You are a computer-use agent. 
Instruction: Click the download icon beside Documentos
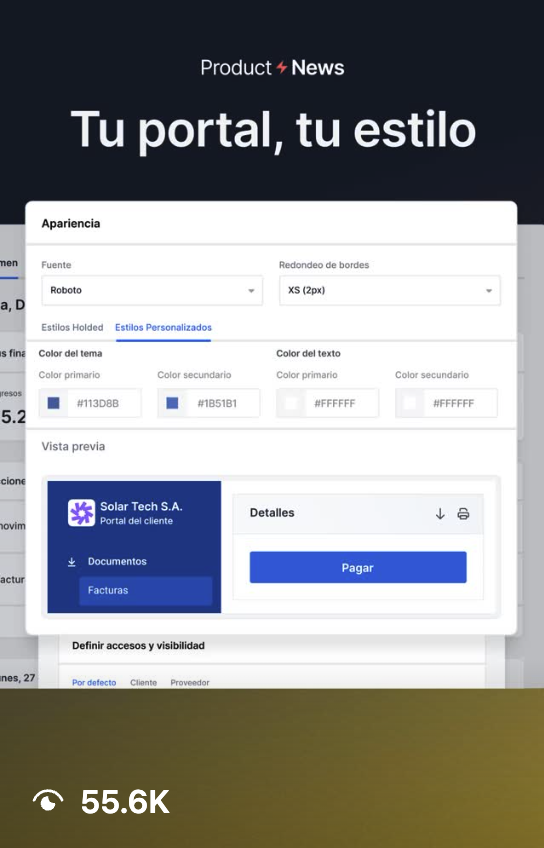[x=71, y=562]
